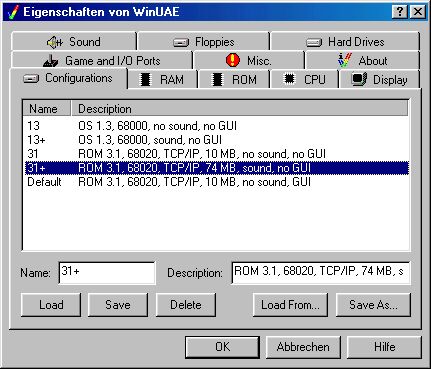Open the Misc. tab
431x369 pixels.
click(x=249, y=60)
